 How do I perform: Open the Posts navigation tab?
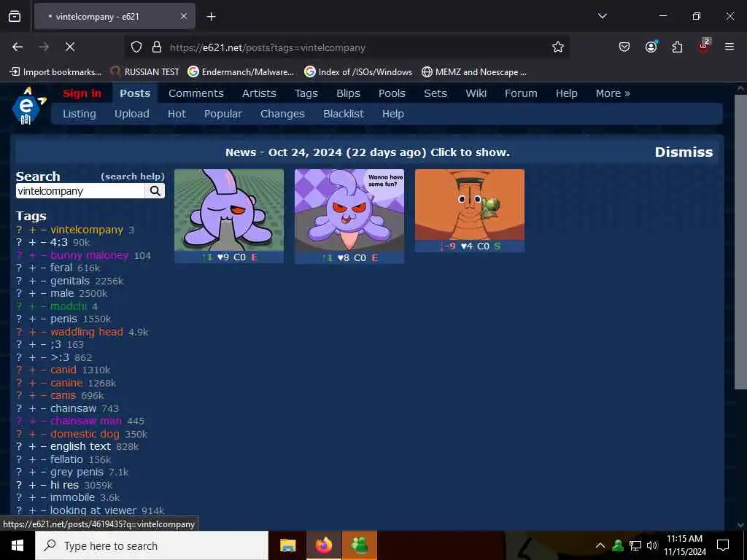pyautogui.click(x=135, y=93)
